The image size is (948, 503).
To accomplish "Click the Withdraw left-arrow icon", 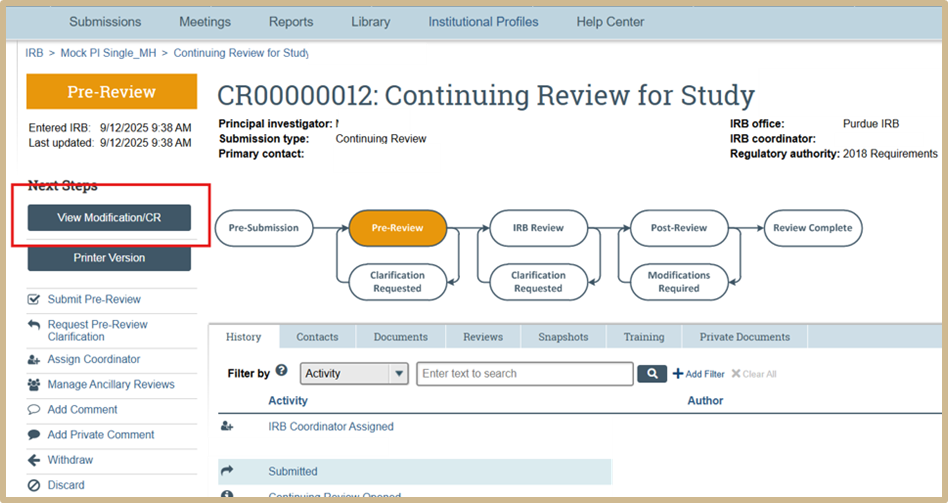I will tap(34, 460).
